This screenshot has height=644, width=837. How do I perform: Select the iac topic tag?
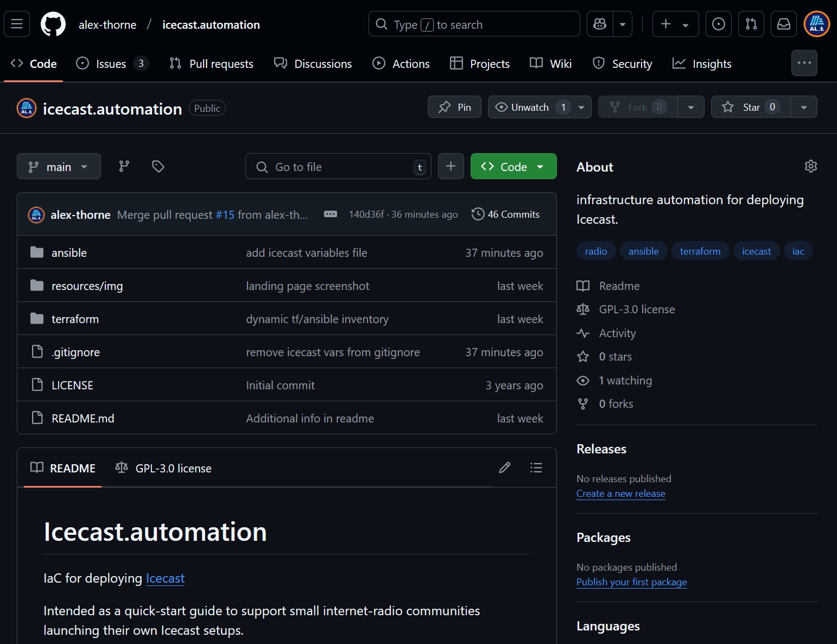pos(798,251)
